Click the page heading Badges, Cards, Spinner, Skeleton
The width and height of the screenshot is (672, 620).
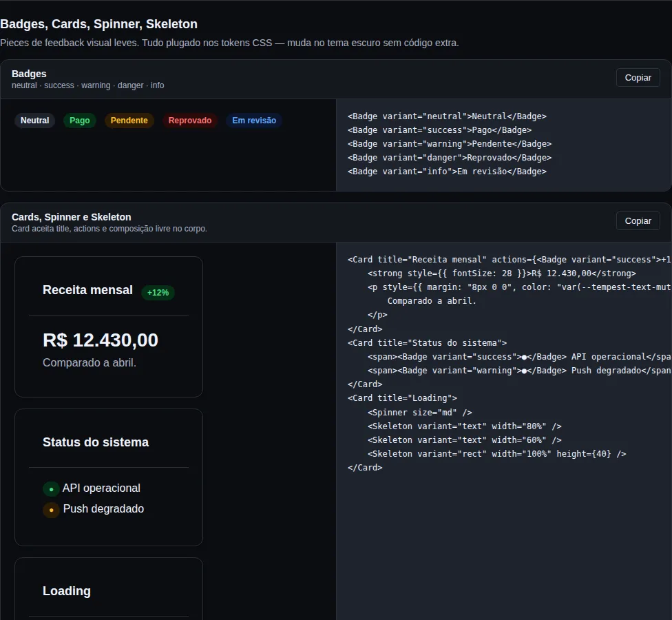pos(98,24)
